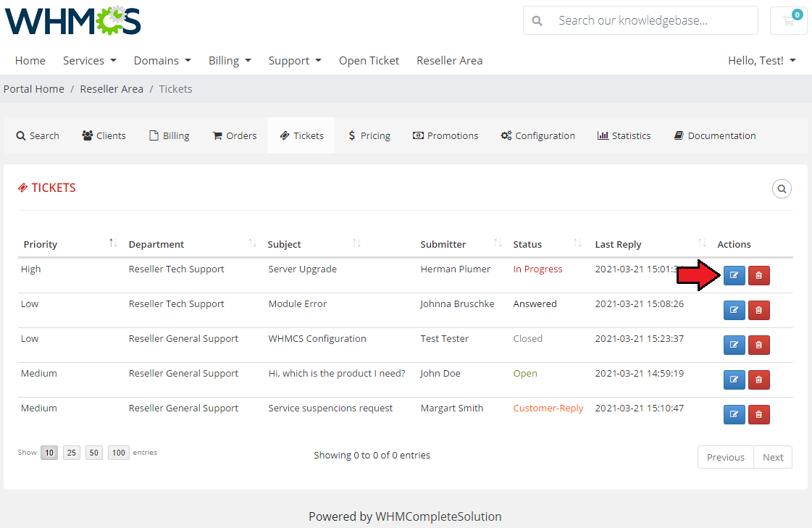This screenshot has width=812, height=528.
Task: Click the WHMCompleteSolution footer link
Action: [x=438, y=516]
